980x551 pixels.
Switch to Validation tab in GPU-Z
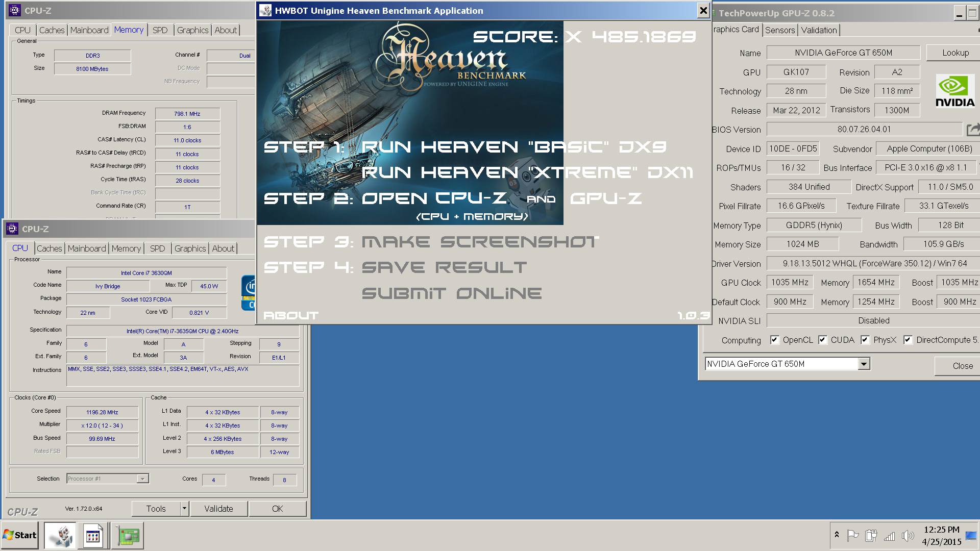819,30
